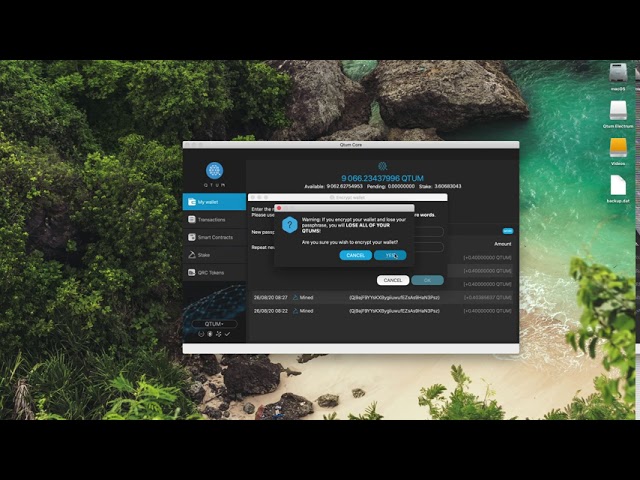640x480 pixels.
Task: Open the Smart Contracts tab
Action: click(x=214, y=237)
